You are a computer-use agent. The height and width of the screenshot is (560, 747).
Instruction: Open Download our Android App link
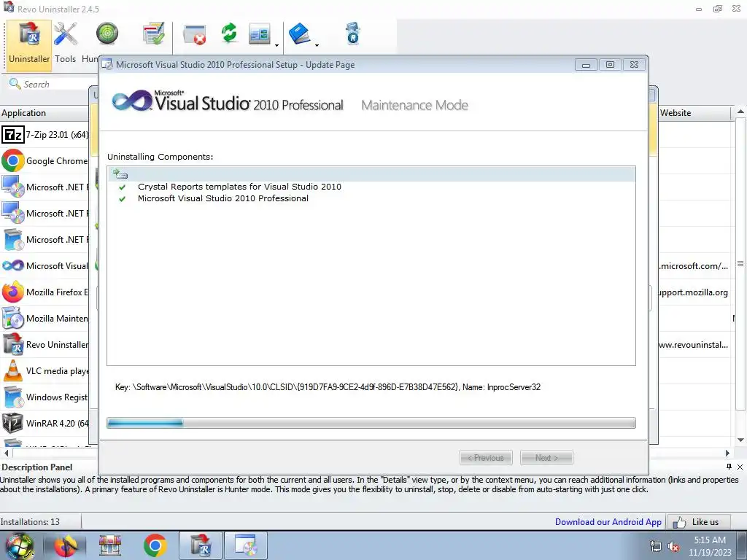coord(608,522)
